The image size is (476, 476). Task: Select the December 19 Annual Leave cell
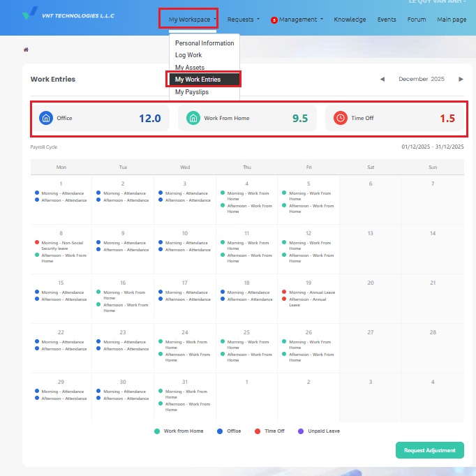pos(308,295)
